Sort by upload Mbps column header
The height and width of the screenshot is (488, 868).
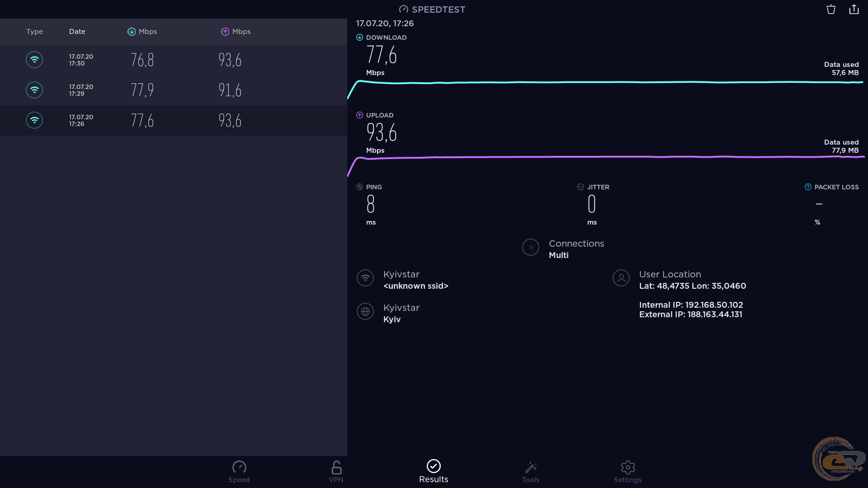click(x=236, y=32)
